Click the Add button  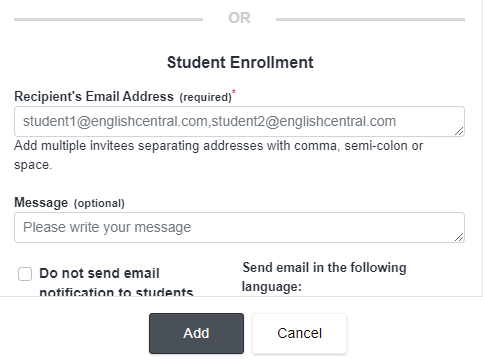pyautogui.click(x=196, y=333)
